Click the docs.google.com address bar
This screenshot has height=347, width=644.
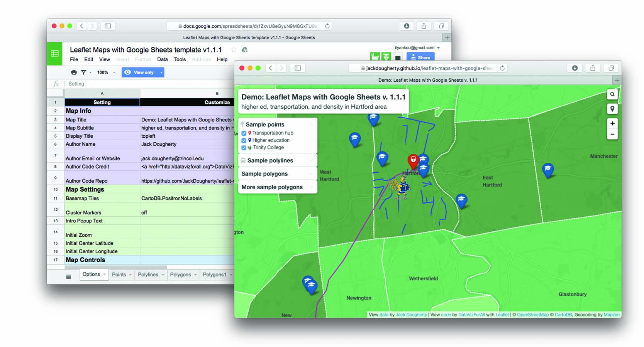point(249,26)
